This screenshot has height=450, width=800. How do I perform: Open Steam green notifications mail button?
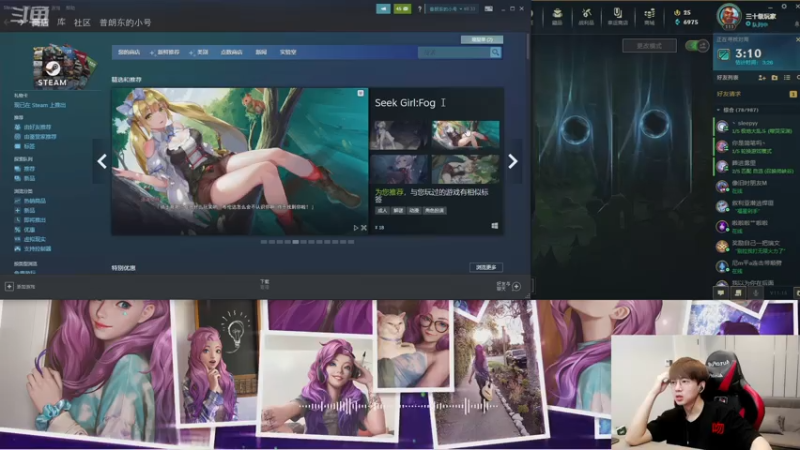point(402,9)
